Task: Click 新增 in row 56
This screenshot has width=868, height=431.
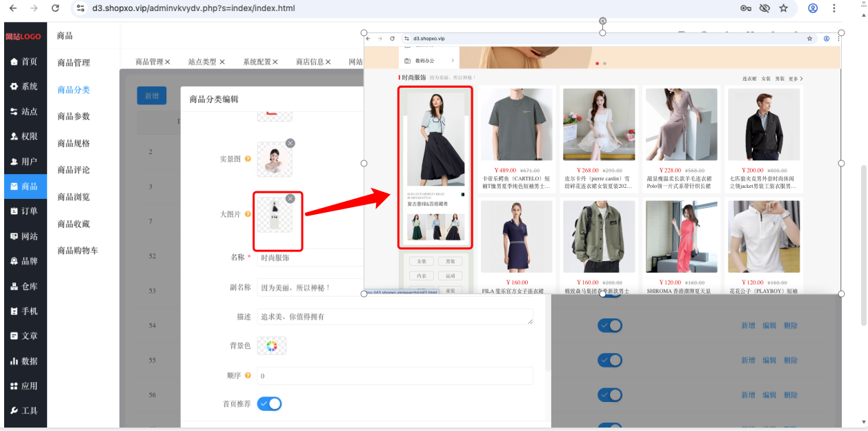Action: (x=749, y=394)
